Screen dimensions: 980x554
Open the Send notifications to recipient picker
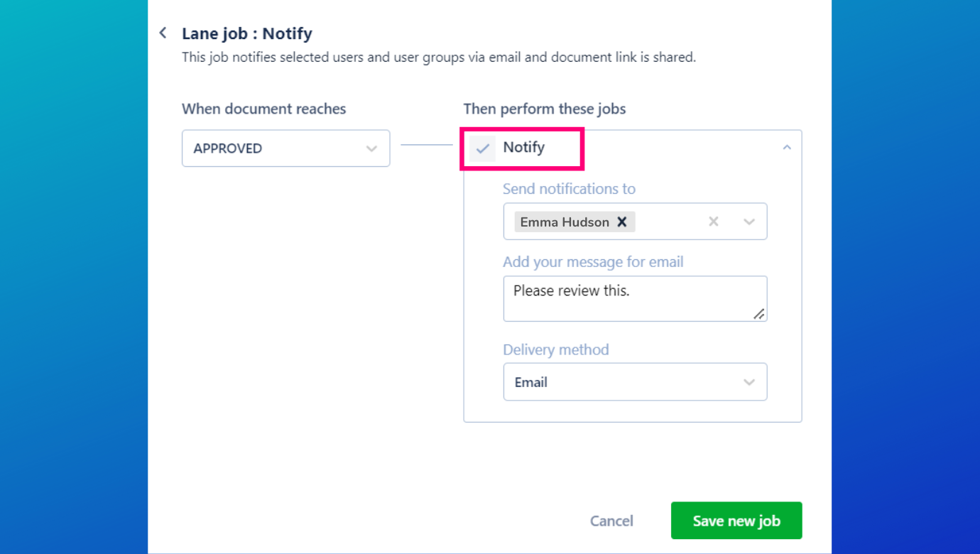click(x=749, y=222)
